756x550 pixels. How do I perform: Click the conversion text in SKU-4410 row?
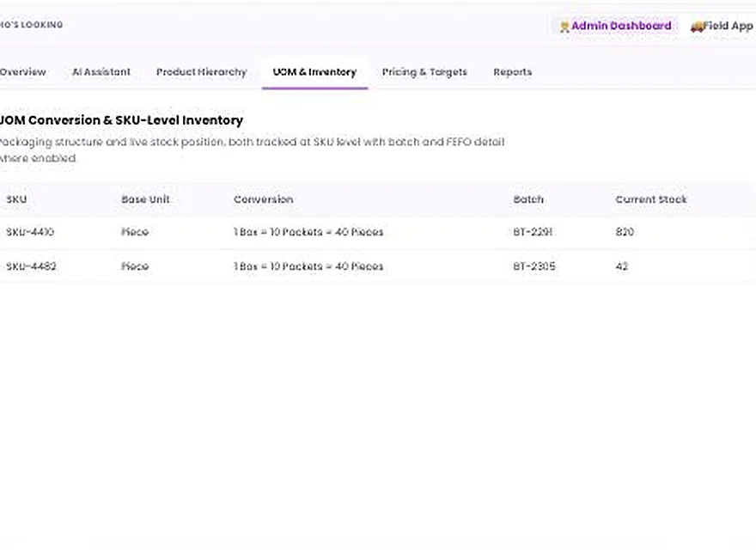click(308, 232)
